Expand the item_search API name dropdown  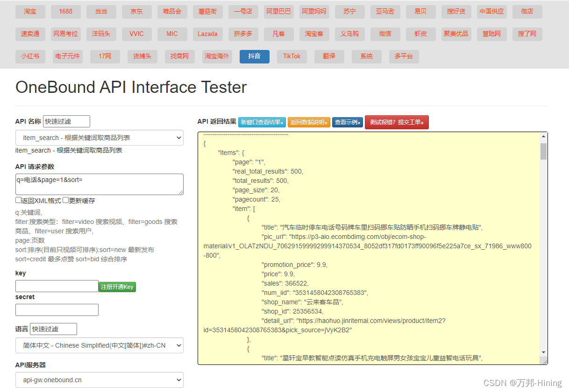100,138
